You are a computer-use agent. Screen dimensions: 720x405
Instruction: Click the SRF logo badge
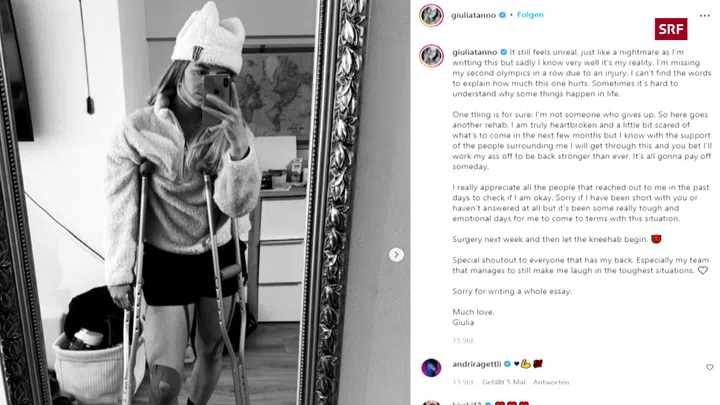[x=671, y=29]
